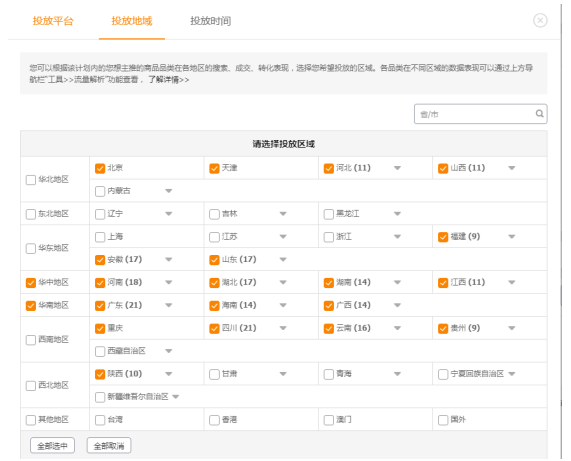This screenshot has height=461, width=571.
Task: Uncheck the 山西 (11) checkbox
Action: pos(443,168)
